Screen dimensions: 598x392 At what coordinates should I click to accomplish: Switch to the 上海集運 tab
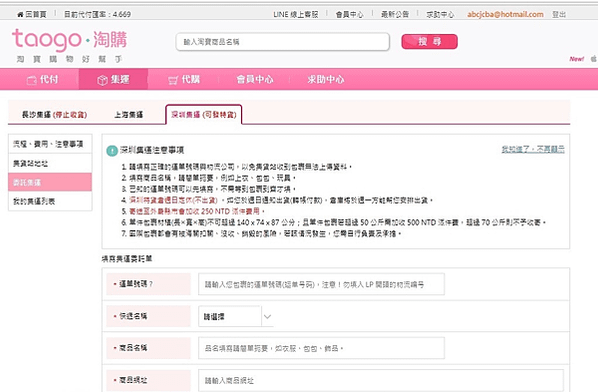click(x=129, y=115)
